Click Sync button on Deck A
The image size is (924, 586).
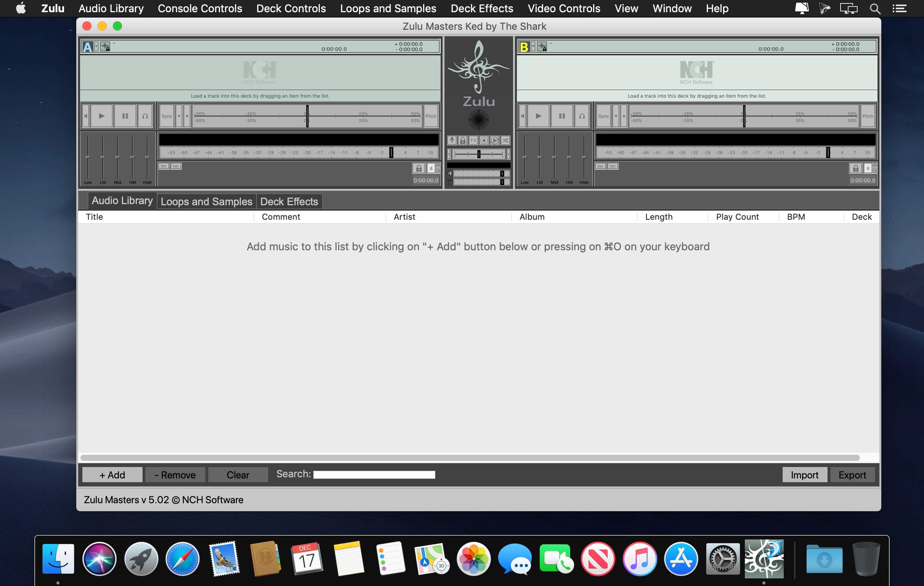[167, 116]
